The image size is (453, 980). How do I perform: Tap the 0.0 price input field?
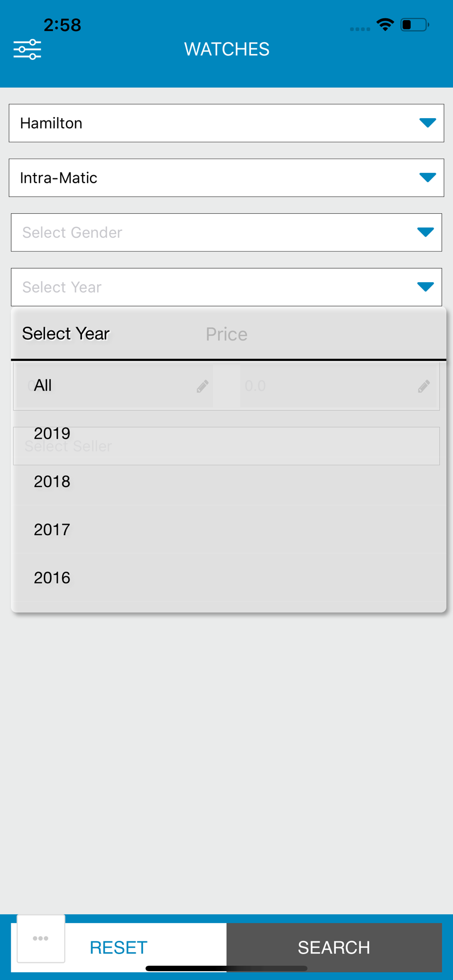(324, 386)
